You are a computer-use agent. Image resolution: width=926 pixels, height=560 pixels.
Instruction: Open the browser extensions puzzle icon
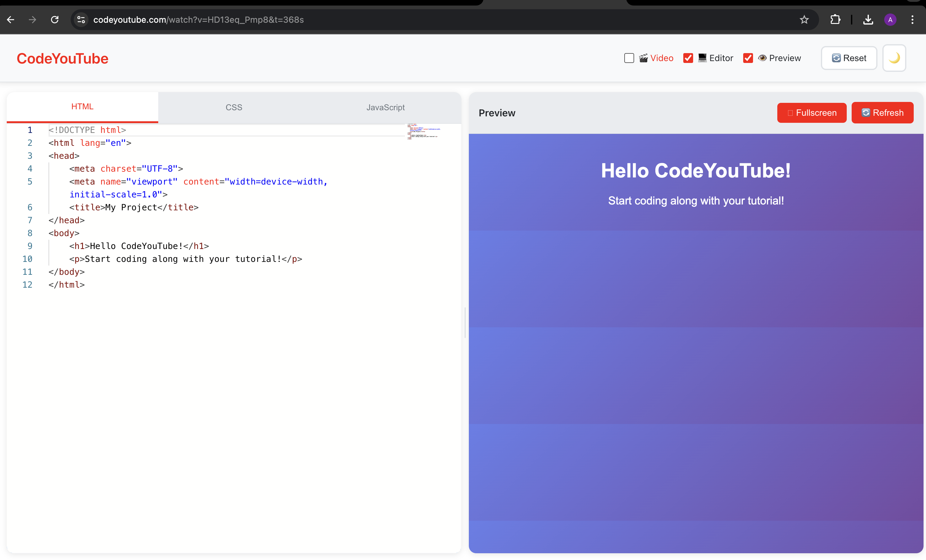[835, 20]
